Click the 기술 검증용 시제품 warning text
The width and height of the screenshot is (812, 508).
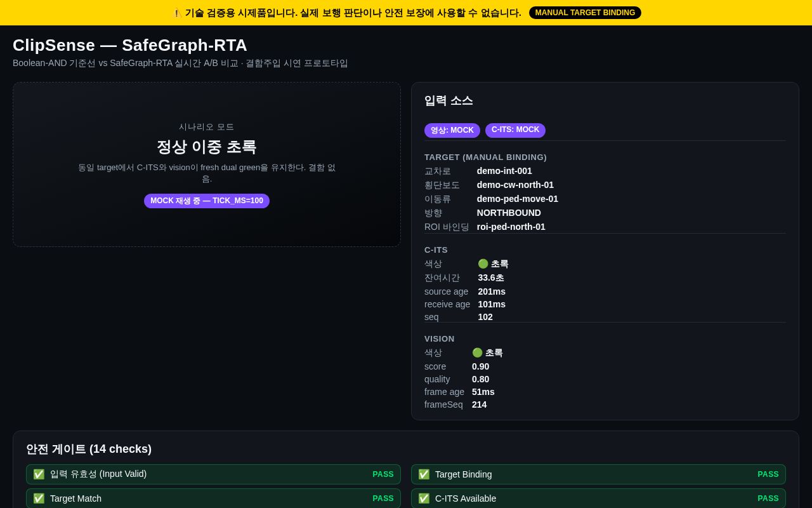[353, 13]
